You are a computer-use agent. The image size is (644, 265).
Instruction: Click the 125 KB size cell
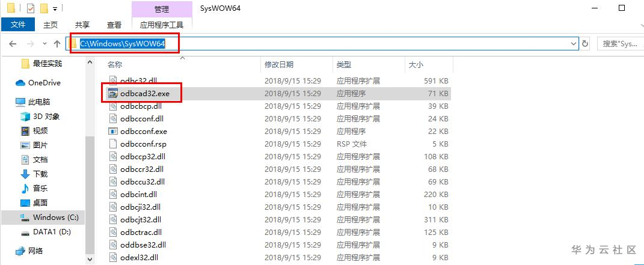(436, 233)
